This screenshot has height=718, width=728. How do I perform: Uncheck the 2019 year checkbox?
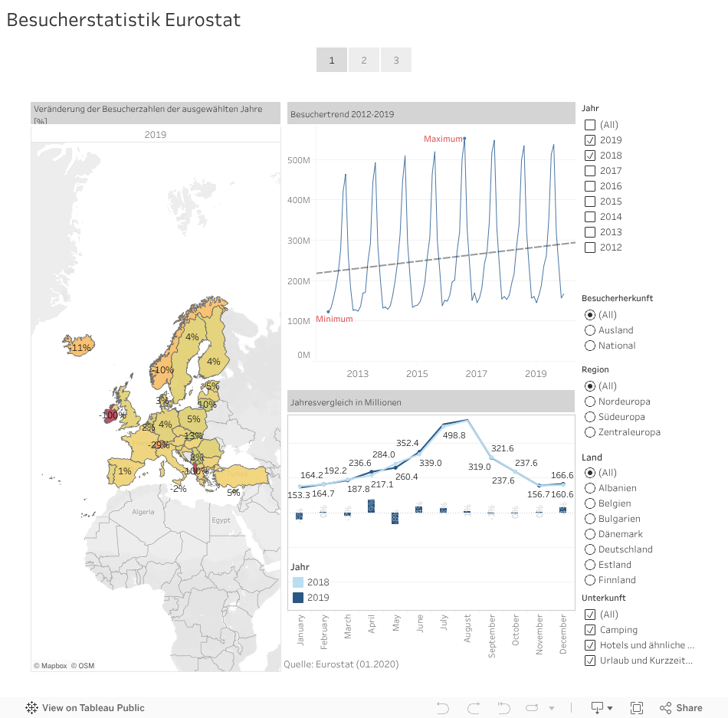(x=589, y=140)
